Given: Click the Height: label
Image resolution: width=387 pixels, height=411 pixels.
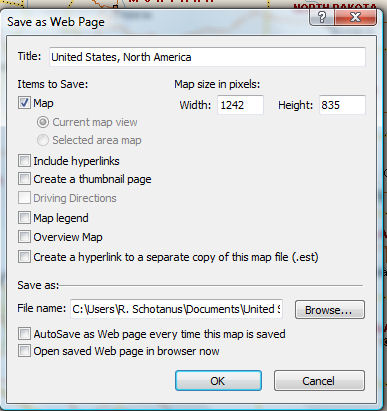Looking at the screenshot, I should 296,105.
